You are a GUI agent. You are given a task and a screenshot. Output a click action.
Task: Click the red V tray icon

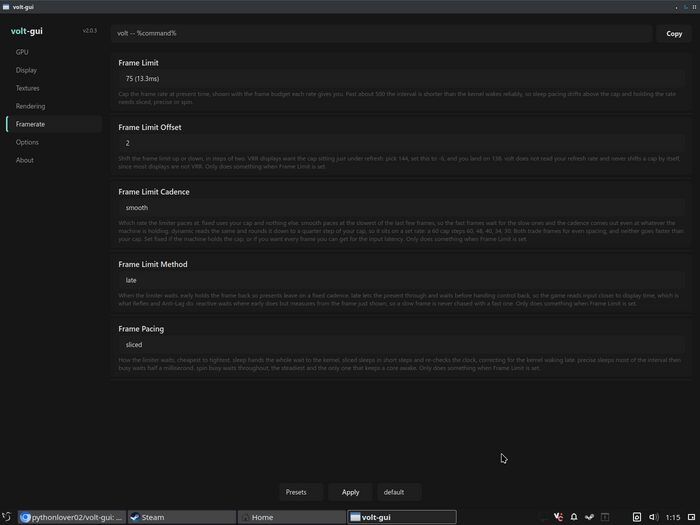[x=558, y=517]
